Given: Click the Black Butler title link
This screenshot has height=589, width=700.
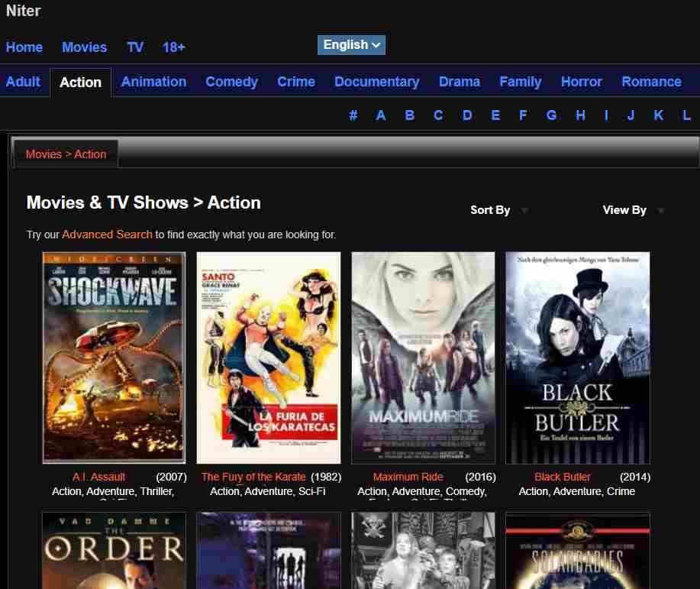Looking at the screenshot, I should pyautogui.click(x=563, y=477).
